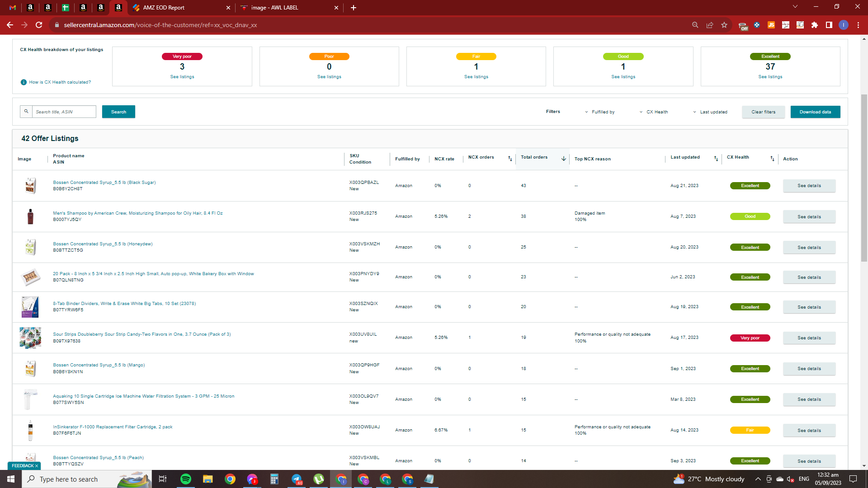Show hidden system tray icons
The width and height of the screenshot is (868, 488).
(758, 479)
